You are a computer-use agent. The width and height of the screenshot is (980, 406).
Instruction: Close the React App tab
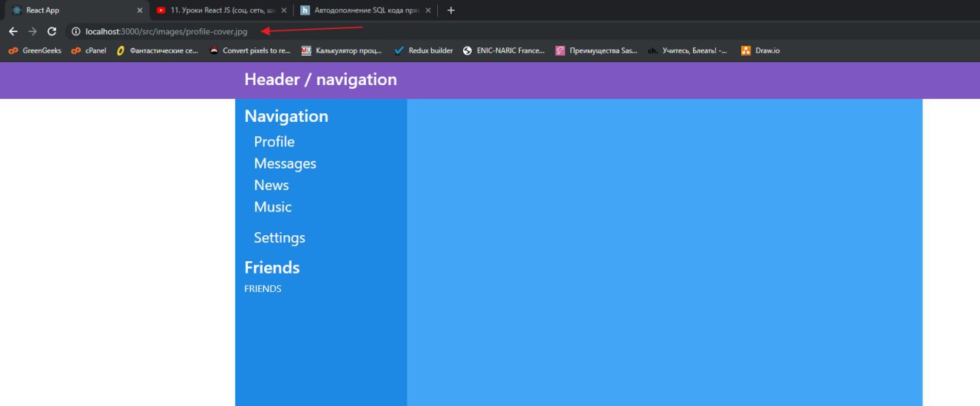(139, 11)
